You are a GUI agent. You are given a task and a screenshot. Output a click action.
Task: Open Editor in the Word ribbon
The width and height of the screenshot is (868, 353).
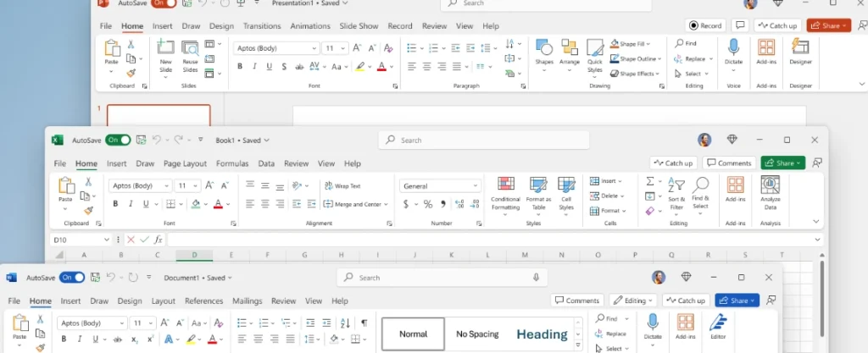click(x=718, y=327)
